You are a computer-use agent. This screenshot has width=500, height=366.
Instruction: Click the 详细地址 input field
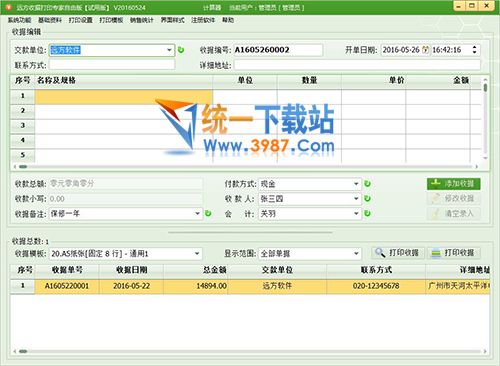pyautogui.click(x=357, y=65)
